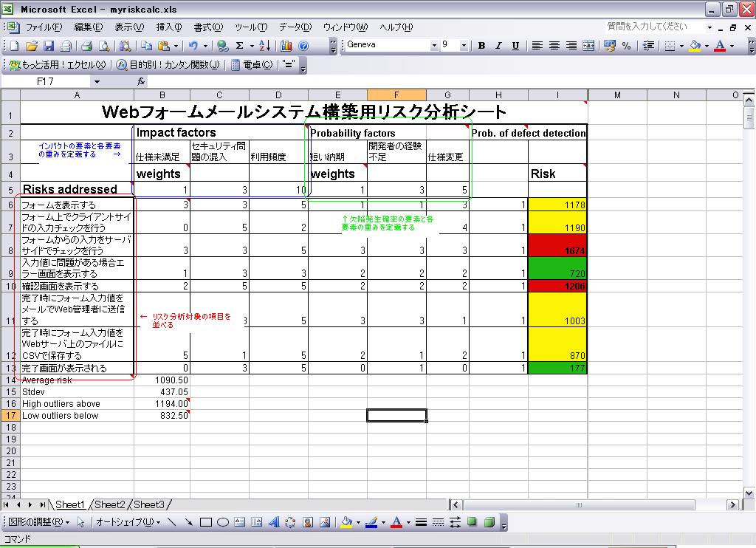Switch to the Sheet2 tab

(109, 505)
